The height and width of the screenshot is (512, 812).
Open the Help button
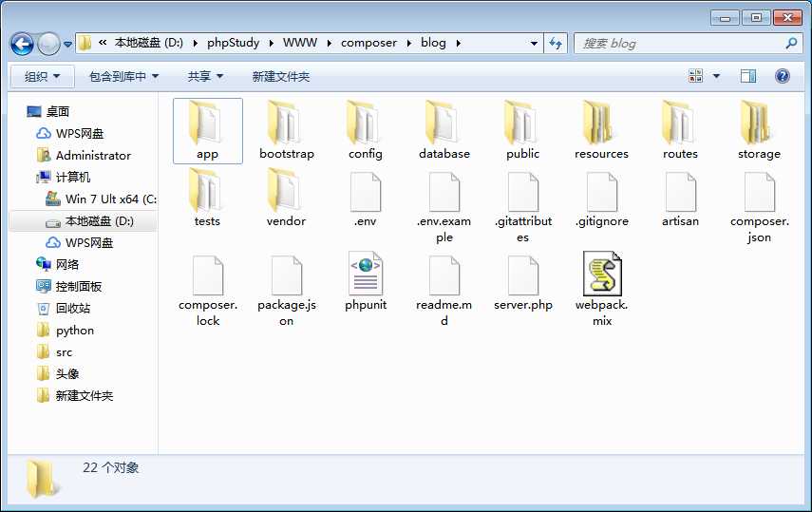(x=782, y=76)
